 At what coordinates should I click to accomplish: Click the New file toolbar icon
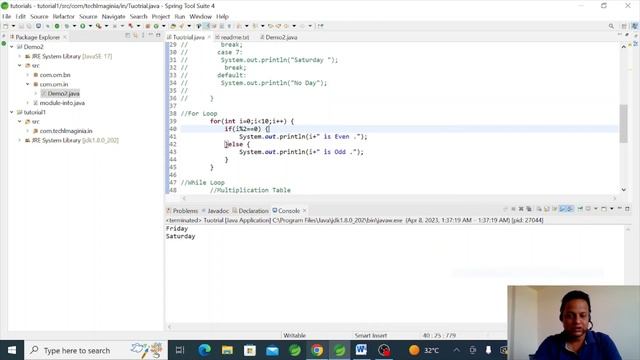(6, 26)
